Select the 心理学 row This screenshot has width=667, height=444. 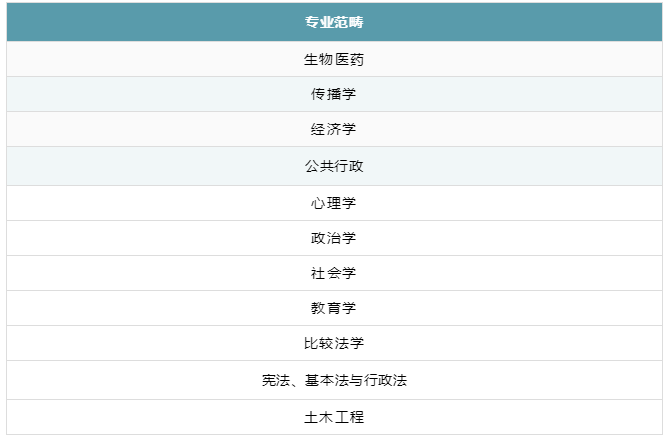(333, 203)
